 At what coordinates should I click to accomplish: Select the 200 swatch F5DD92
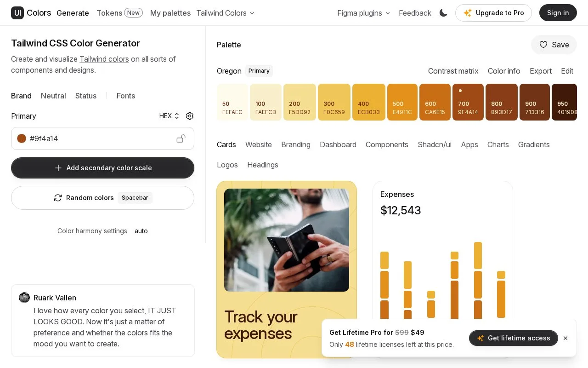pos(300,102)
